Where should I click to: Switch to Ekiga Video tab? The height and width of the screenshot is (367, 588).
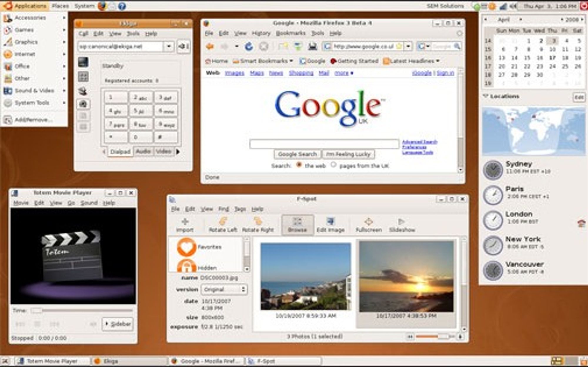(x=163, y=151)
